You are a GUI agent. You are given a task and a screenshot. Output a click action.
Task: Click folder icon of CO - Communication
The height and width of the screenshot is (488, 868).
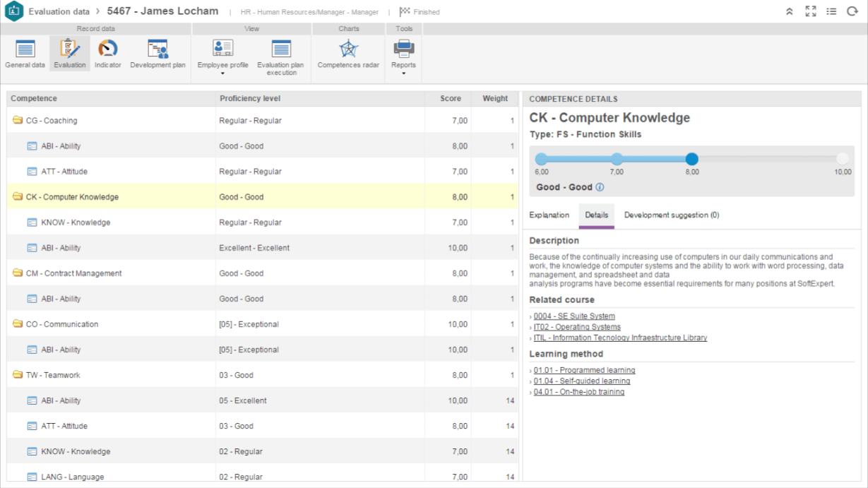pos(18,324)
